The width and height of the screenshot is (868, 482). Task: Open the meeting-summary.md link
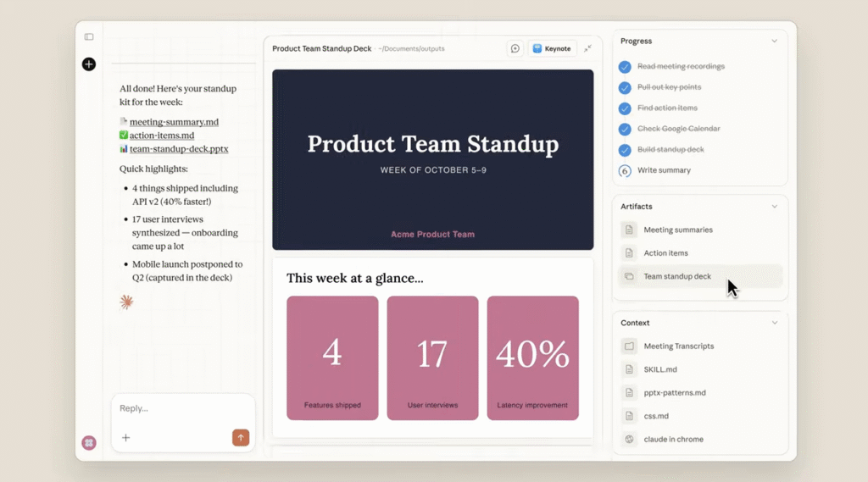(174, 122)
